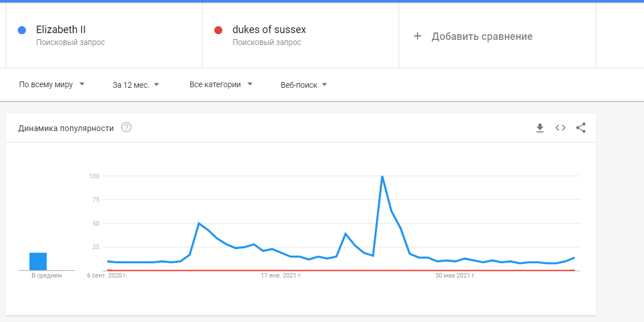The image size is (644, 322).
Task: Open the embed code icon
Action: [560, 128]
